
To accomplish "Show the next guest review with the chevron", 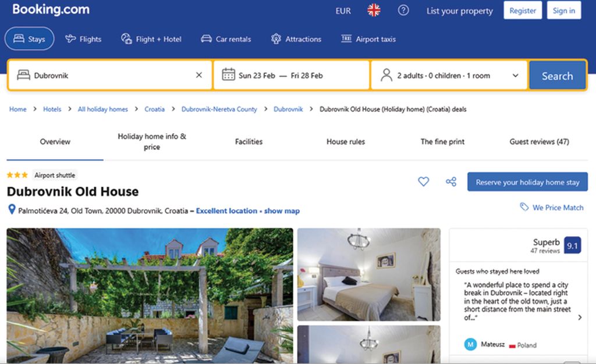I will tap(580, 317).
